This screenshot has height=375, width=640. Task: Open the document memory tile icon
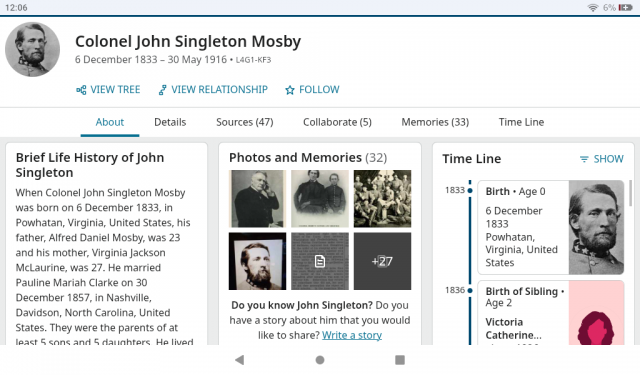click(x=320, y=261)
